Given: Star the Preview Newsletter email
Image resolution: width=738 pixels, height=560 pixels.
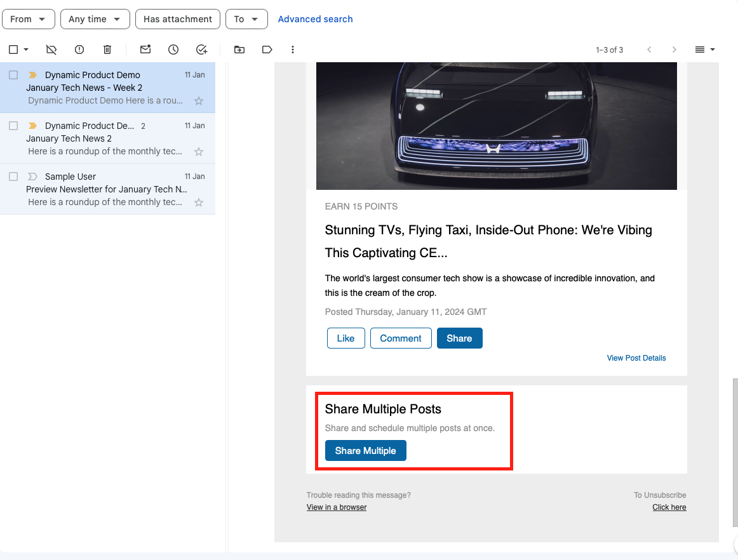Looking at the screenshot, I should pyautogui.click(x=199, y=203).
